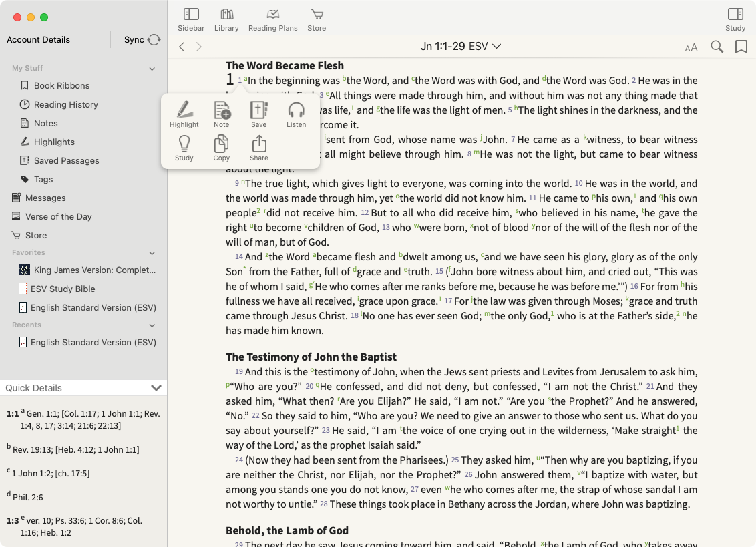Viewport: 756px width, 547px height.
Task: Copy the verse from the popup
Action: point(222,148)
